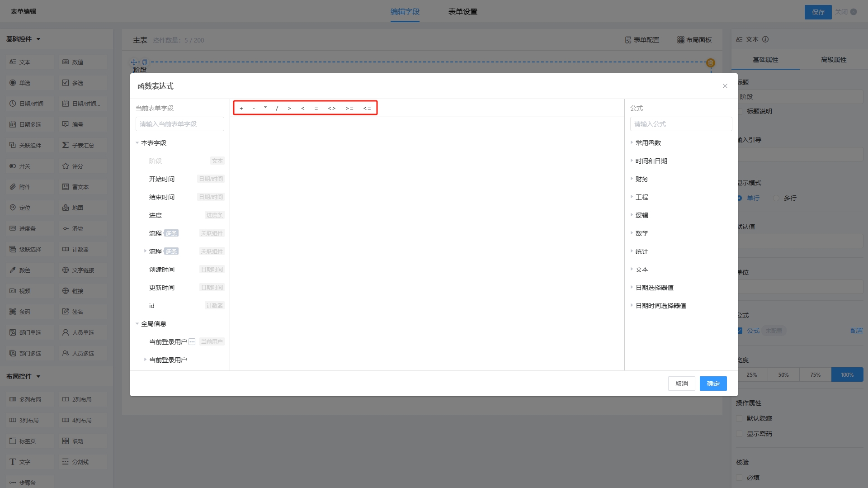Pick the 颜色 color picker control icon
The image size is (868, 488).
(x=13, y=270)
